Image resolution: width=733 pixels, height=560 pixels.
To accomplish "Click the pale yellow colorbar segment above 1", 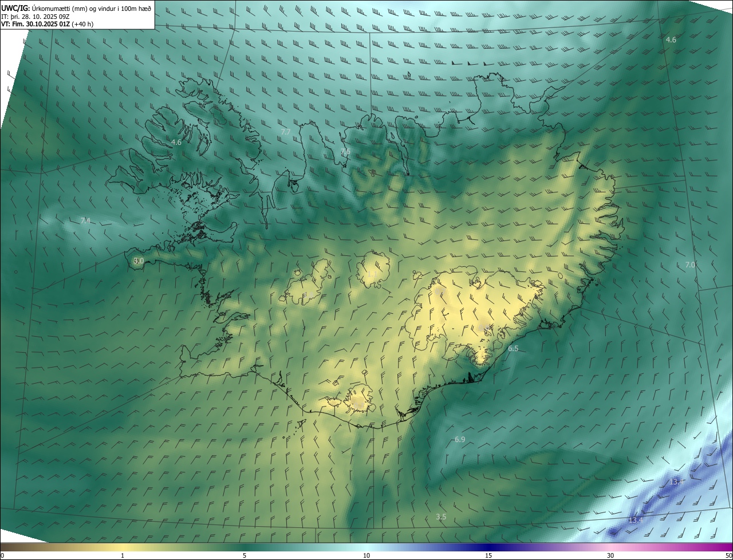I will [123, 547].
